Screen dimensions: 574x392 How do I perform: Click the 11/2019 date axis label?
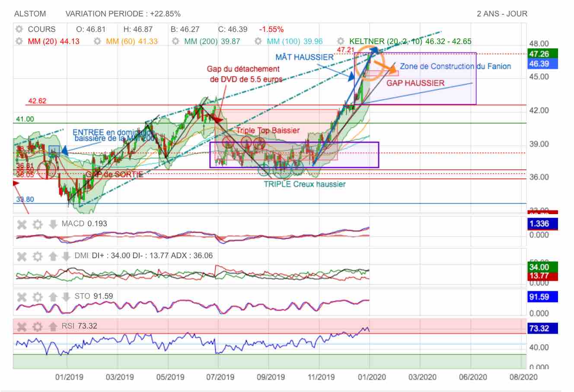(321, 377)
